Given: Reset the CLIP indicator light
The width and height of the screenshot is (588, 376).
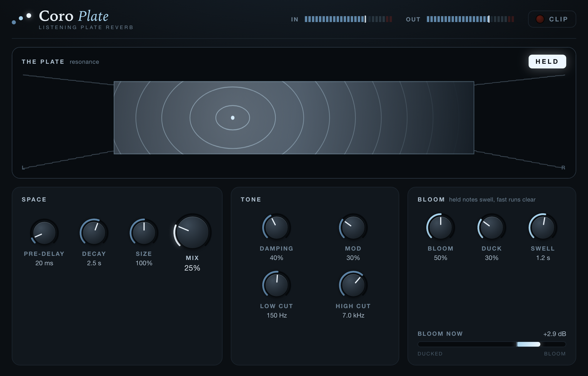Looking at the screenshot, I should 540,19.
